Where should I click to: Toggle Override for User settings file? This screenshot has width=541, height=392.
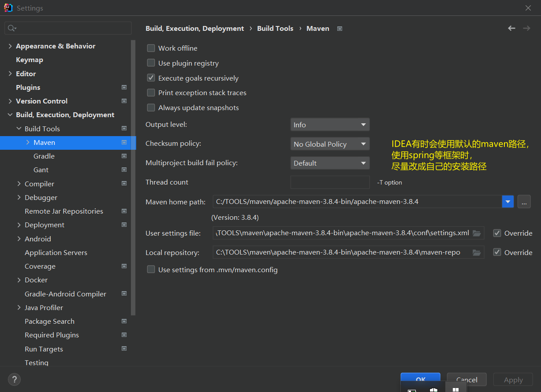tap(497, 233)
